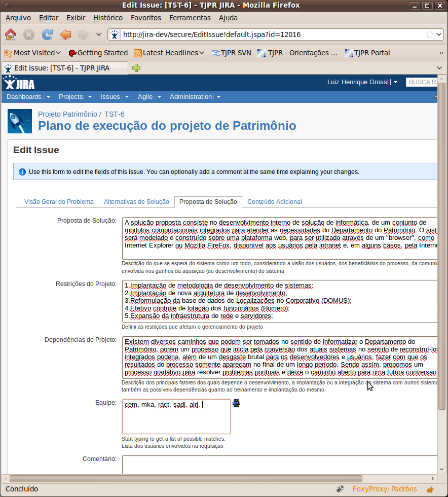Viewport: 448px width, 497px height.
Task: List all tabs dropdown arrow
Action: pos(439,68)
